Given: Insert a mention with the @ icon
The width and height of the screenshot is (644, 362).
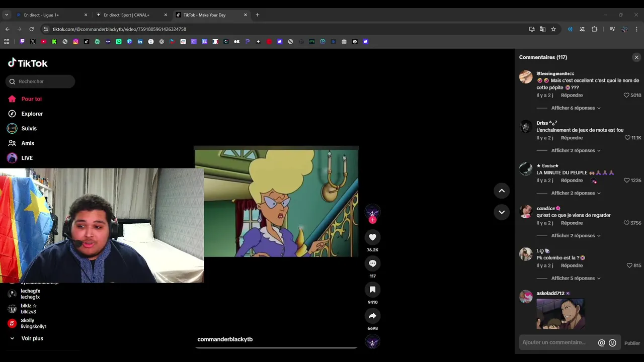Looking at the screenshot, I should [601, 343].
